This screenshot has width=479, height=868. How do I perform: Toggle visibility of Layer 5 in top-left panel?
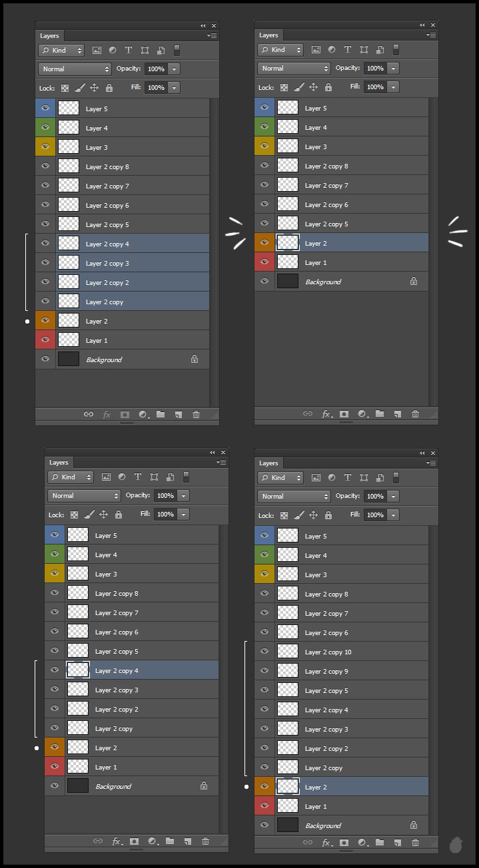pos(45,108)
